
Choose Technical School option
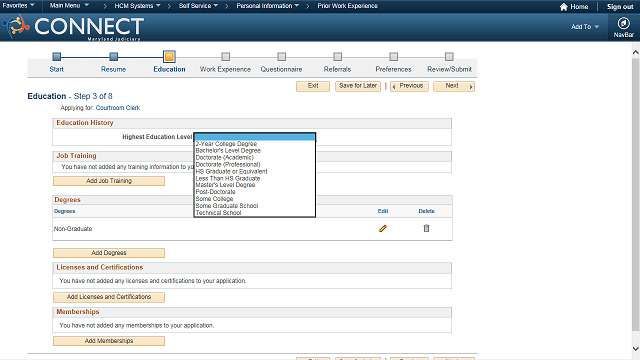[255, 213]
